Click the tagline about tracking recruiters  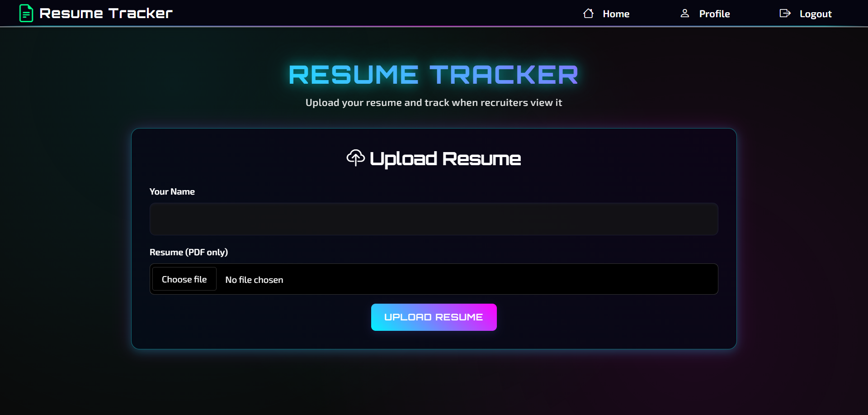click(x=434, y=102)
